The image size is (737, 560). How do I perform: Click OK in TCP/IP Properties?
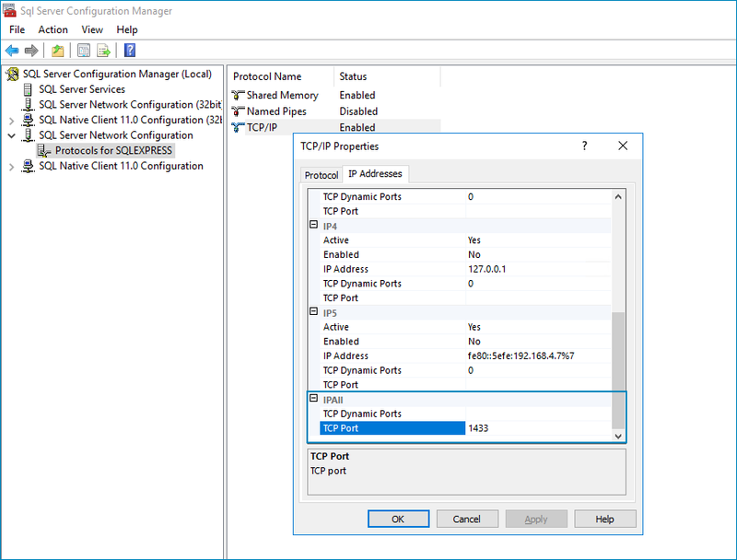click(x=398, y=519)
